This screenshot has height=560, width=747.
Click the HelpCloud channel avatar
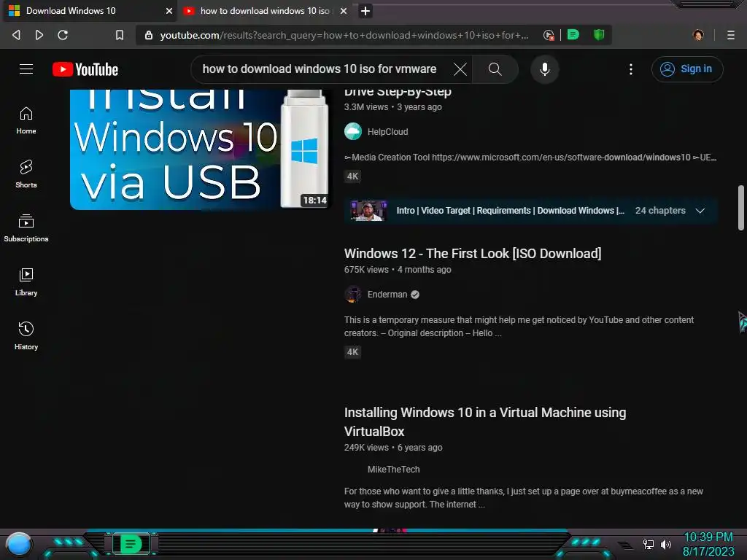pos(353,131)
